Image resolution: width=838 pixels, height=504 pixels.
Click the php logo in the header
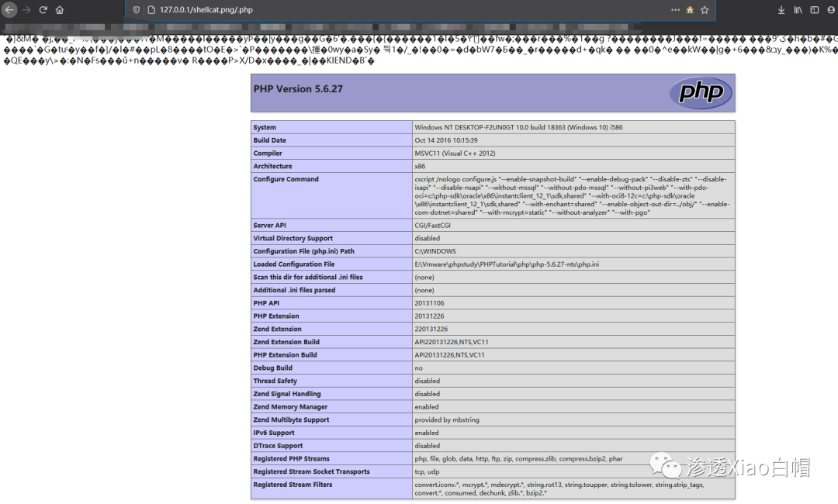[x=701, y=92]
